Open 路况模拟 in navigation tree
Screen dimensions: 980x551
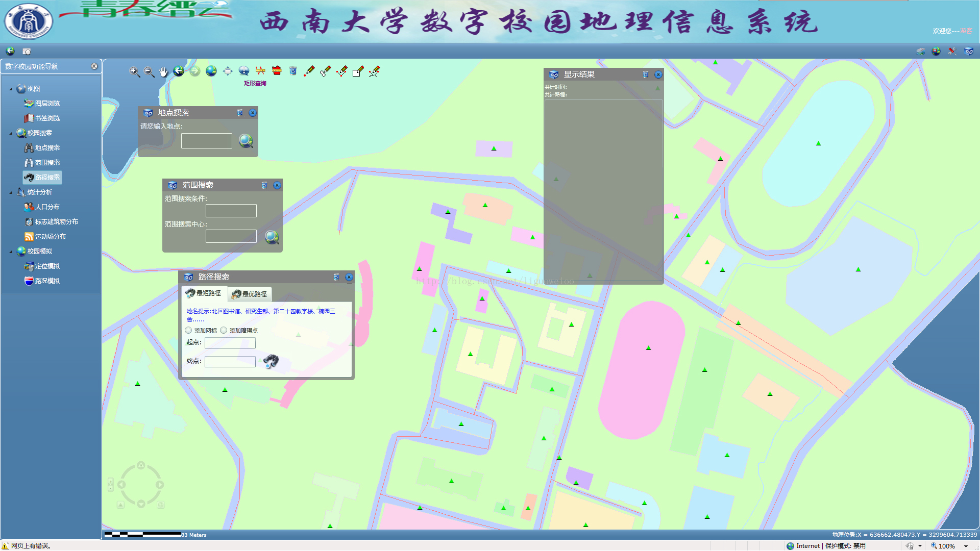tap(42, 281)
